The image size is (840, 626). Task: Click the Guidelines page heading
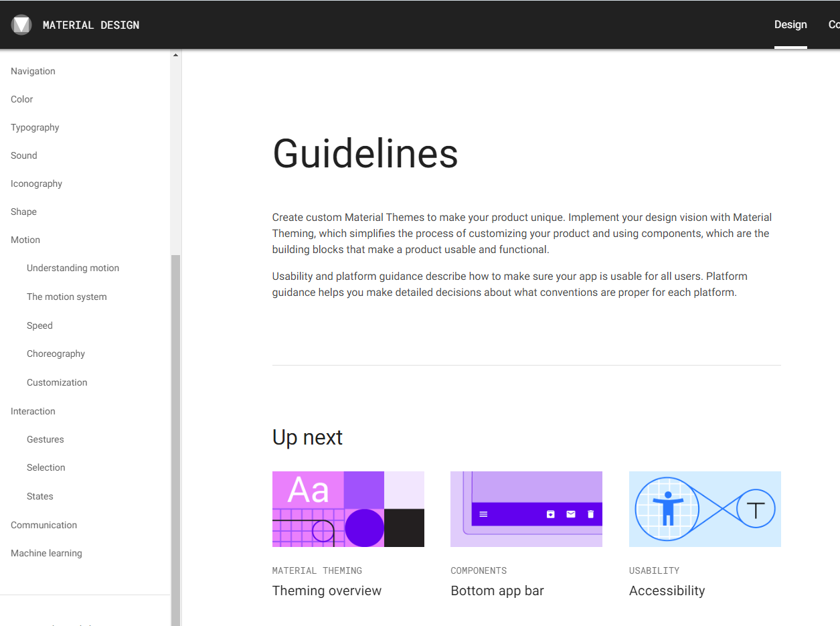(365, 153)
